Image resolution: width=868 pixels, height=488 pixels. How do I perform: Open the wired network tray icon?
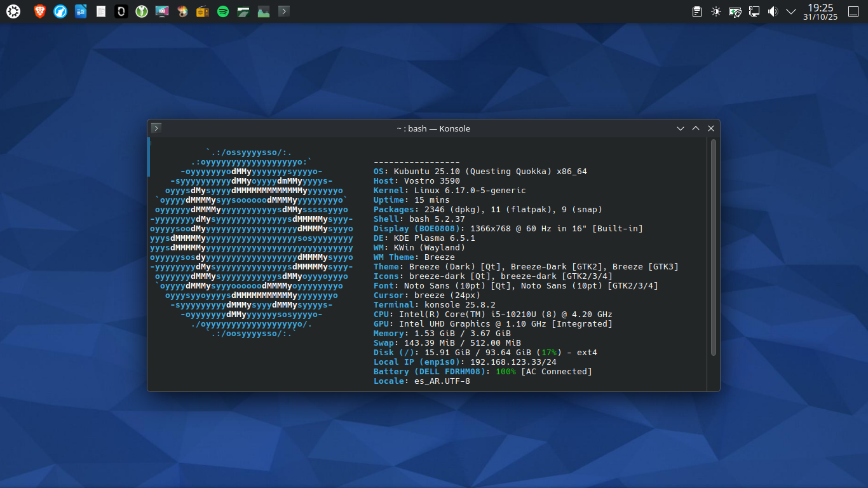(754, 11)
